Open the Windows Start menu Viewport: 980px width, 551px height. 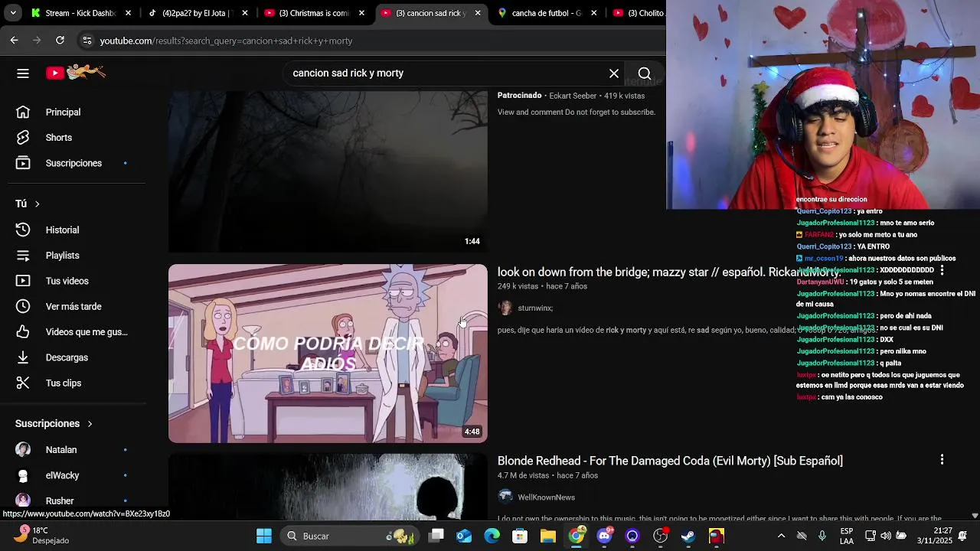(x=264, y=536)
